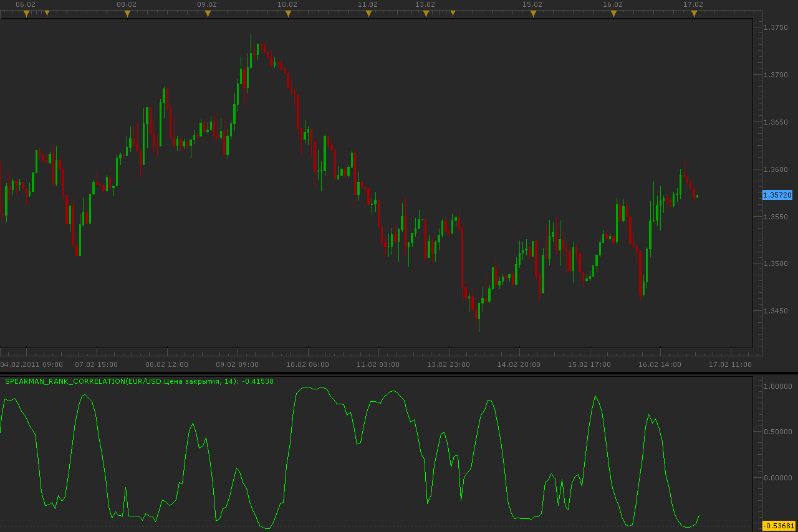Click the SPEARMAN_RANK_CORRELATION indicator label

tap(139, 381)
